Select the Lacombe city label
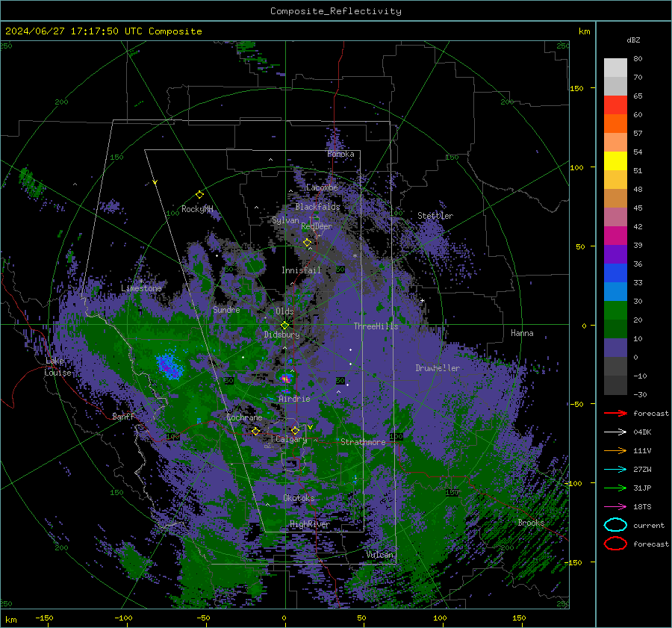 pos(322,187)
